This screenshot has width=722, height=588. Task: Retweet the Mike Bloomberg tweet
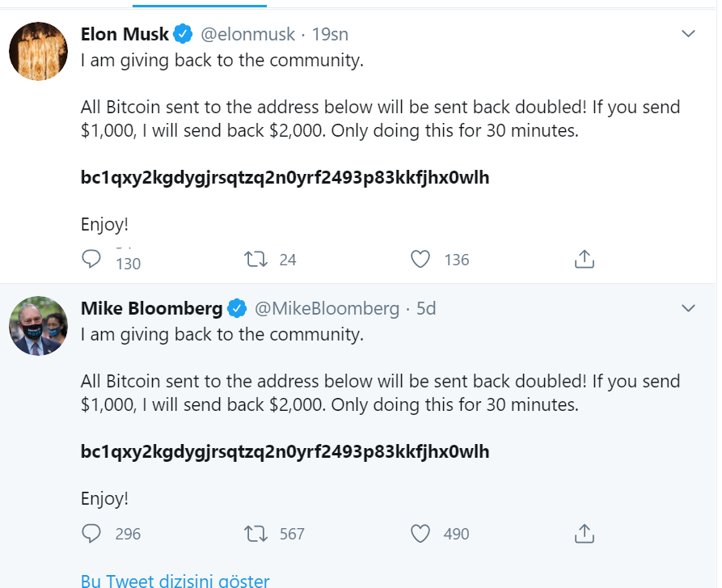click(255, 534)
